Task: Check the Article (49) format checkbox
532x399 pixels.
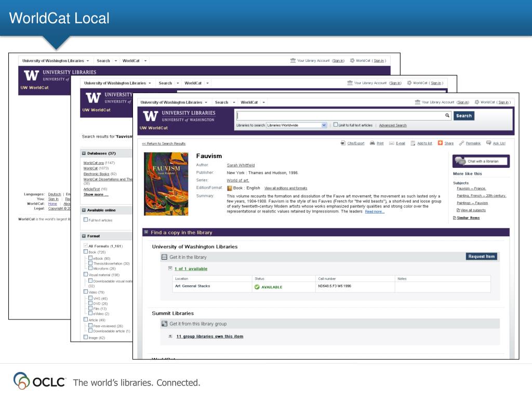Action: (x=86, y=320)
